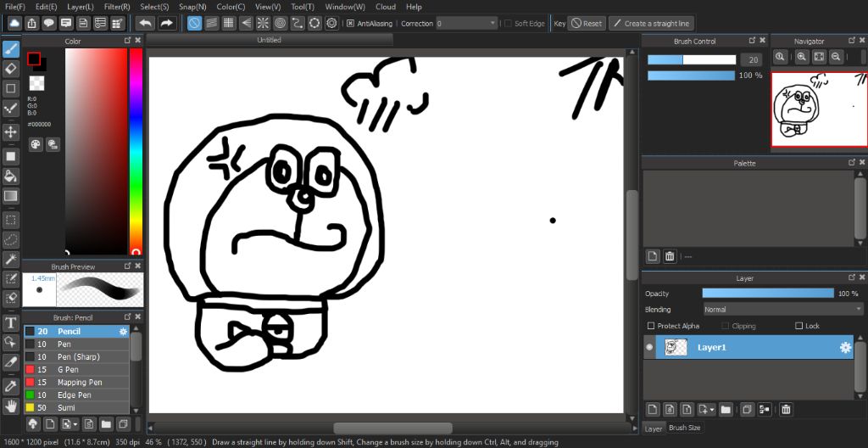The width and height of the screenshot is (868, 448).
Task: Select the Brush tool in left toolbar
Action: click(10, 49)
